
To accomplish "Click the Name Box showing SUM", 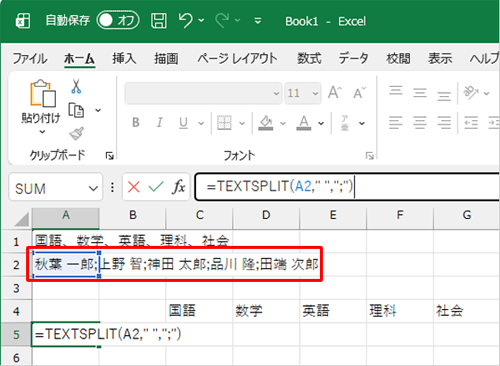I will click(55, 187).
